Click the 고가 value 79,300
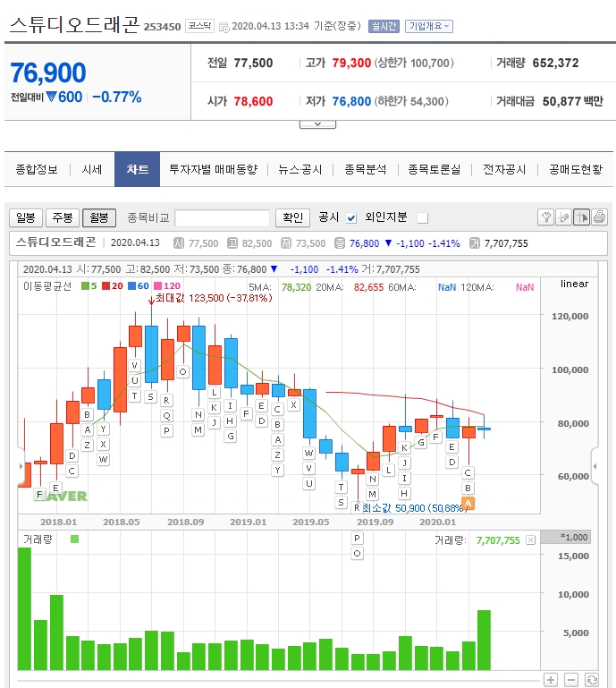616x688 pixels. coord(351,63)
